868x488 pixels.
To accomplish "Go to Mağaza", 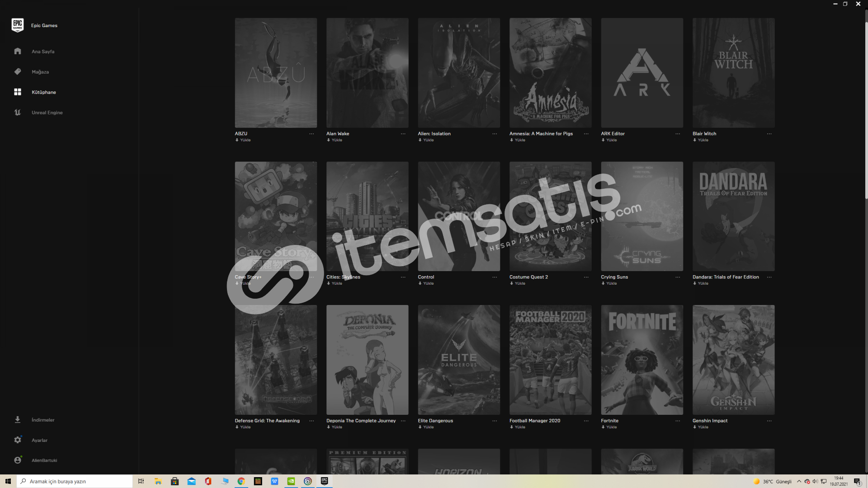I will tap(40, 72).
